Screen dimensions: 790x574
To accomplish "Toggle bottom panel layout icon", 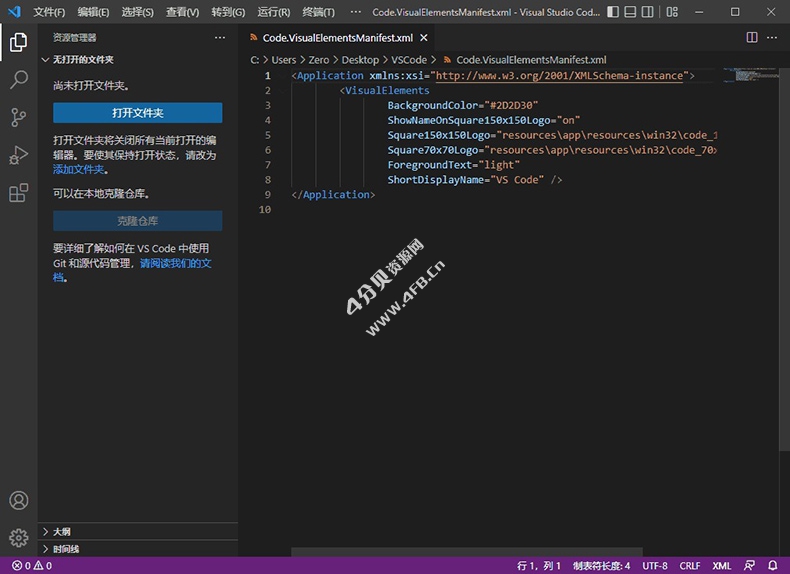I will coord(630,12).
